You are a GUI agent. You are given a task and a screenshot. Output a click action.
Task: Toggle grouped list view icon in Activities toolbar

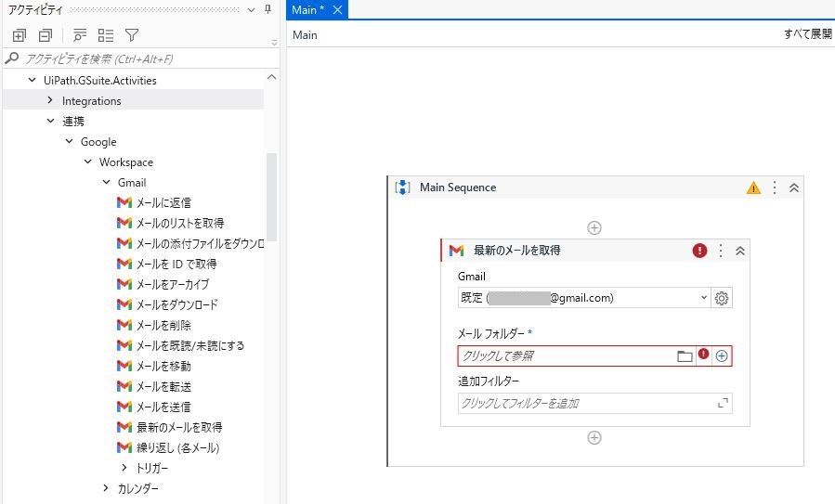point(106,35)
